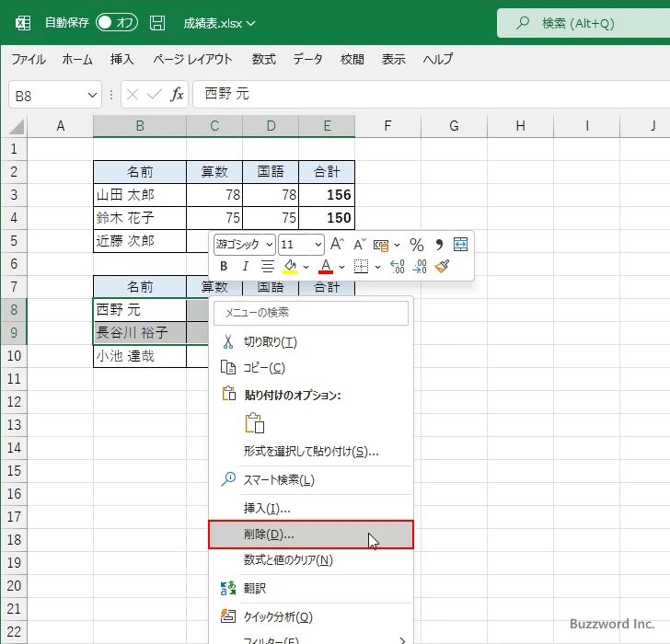Click the formula bar containing 西野 元
Screen dimensions: 670x644
point(432,95)
